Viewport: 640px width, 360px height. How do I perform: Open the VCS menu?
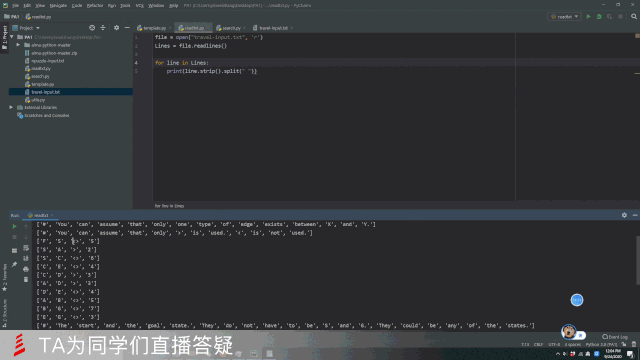pos(139,5)
